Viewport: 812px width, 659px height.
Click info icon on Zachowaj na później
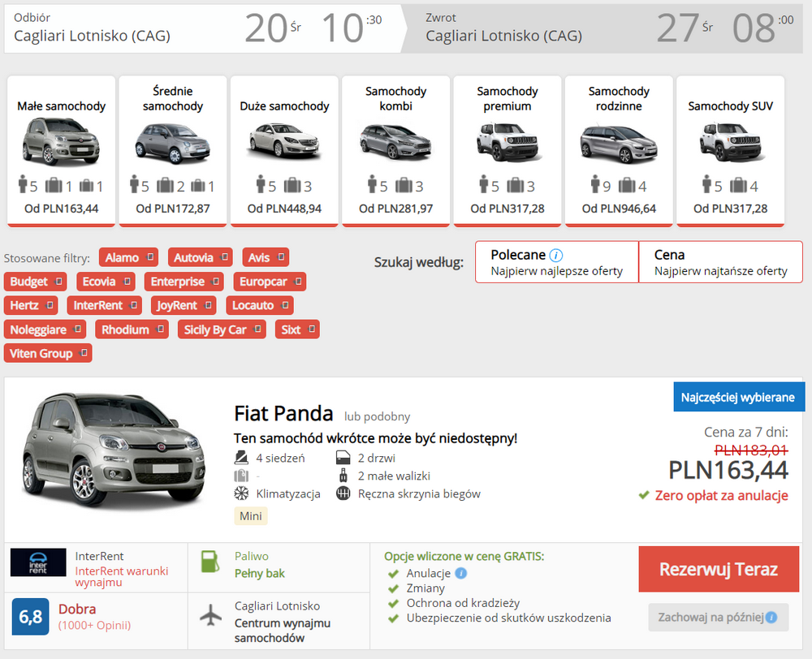point(771,617)
